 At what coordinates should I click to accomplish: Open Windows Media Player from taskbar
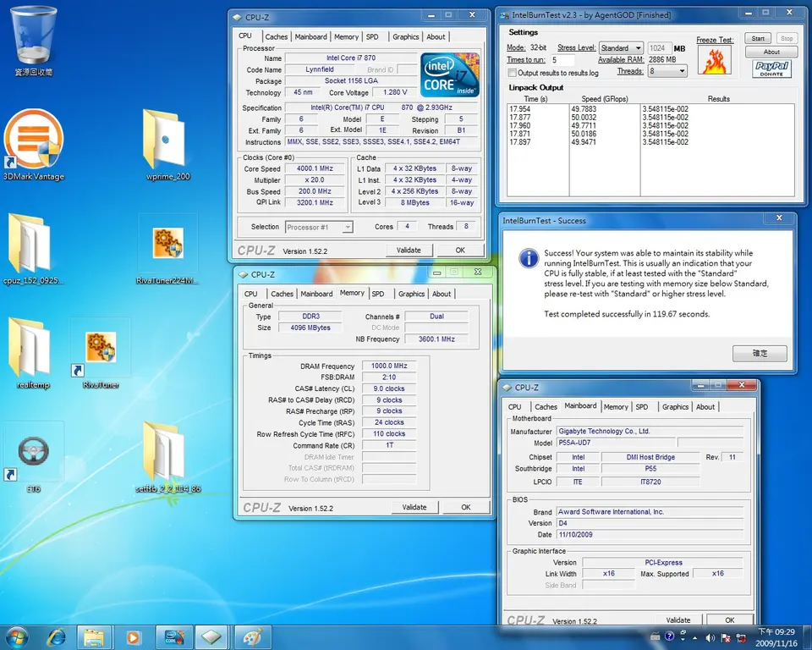[x=133, y=636]
